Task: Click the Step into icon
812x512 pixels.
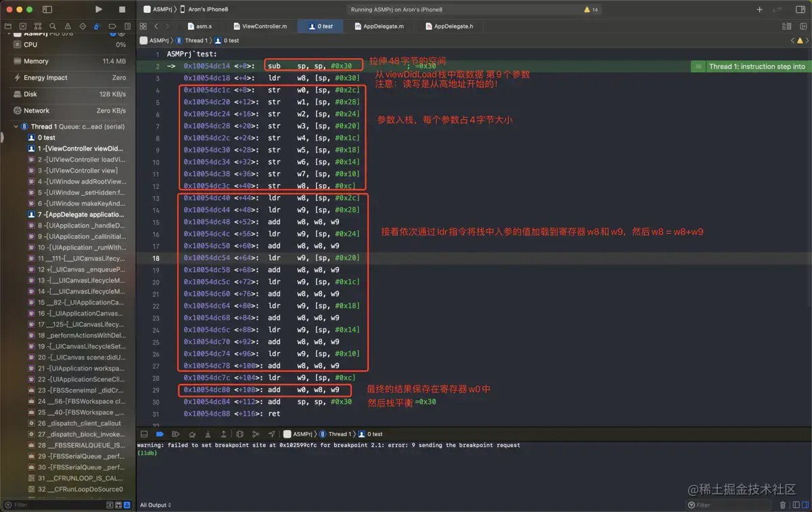Action: click(208, 434)
